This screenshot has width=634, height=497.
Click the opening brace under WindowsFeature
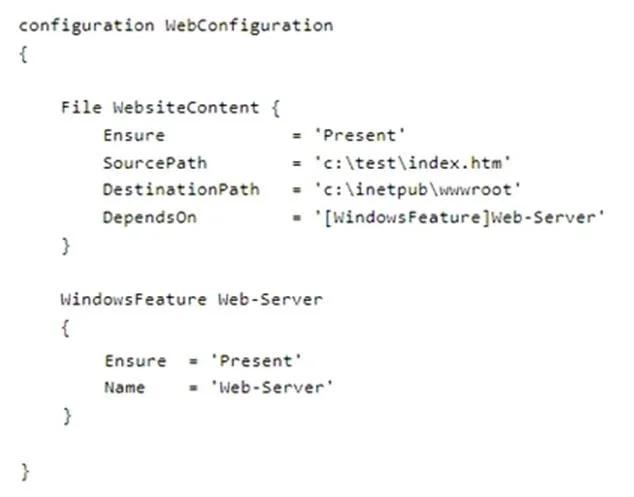(x=66, y=328)
